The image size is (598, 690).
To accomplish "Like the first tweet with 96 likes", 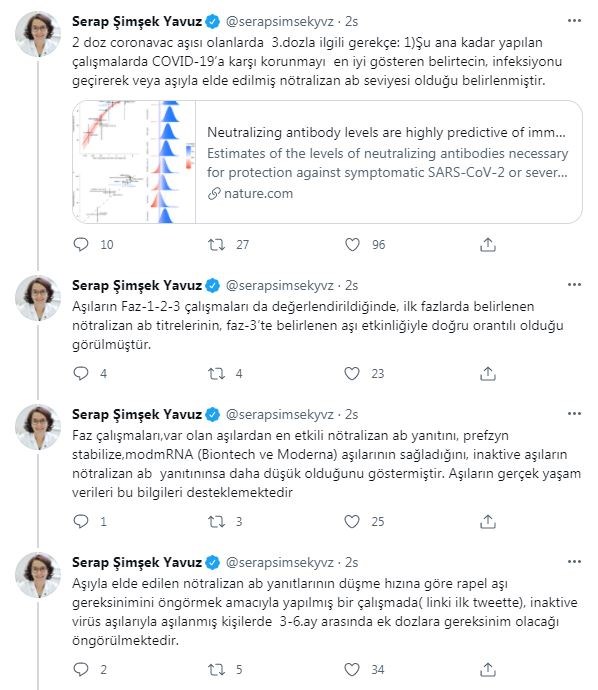I will pyautogui.click(x=352, y=244).
